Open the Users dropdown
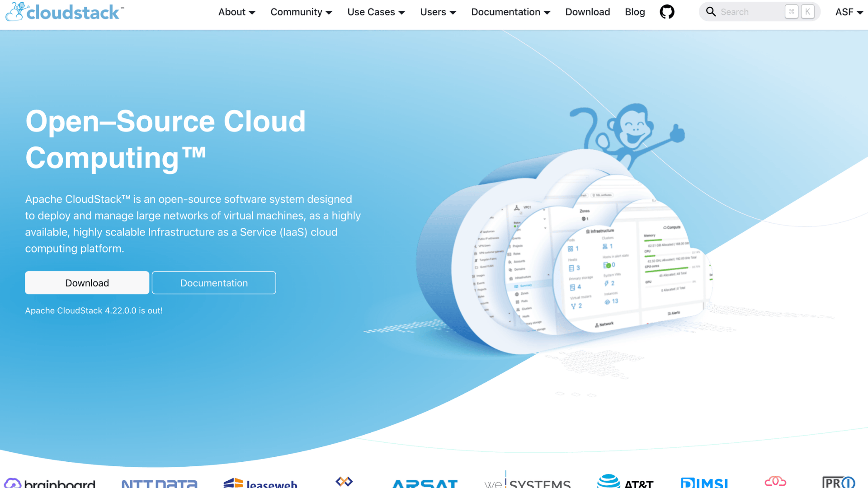 coord(438,12)
